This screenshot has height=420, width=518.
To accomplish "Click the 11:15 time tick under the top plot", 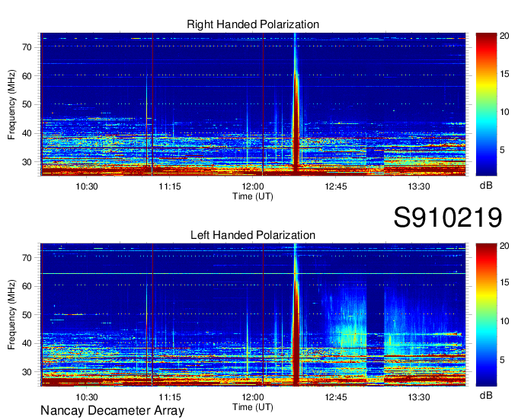I will [x=169, y=186].
